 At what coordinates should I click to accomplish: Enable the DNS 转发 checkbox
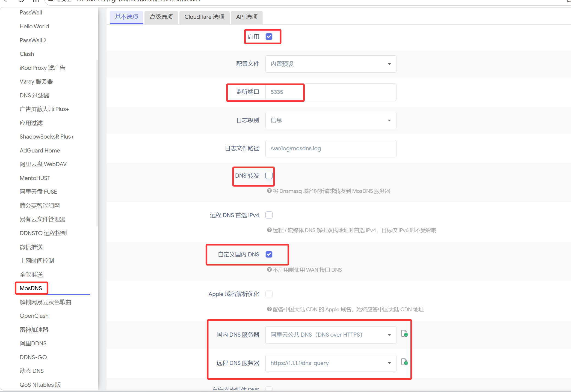pyautogui.click(x=269, y=175)
